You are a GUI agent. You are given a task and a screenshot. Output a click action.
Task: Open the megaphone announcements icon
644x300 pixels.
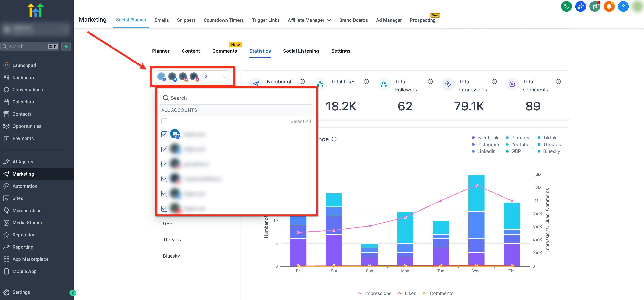[595, 6]
